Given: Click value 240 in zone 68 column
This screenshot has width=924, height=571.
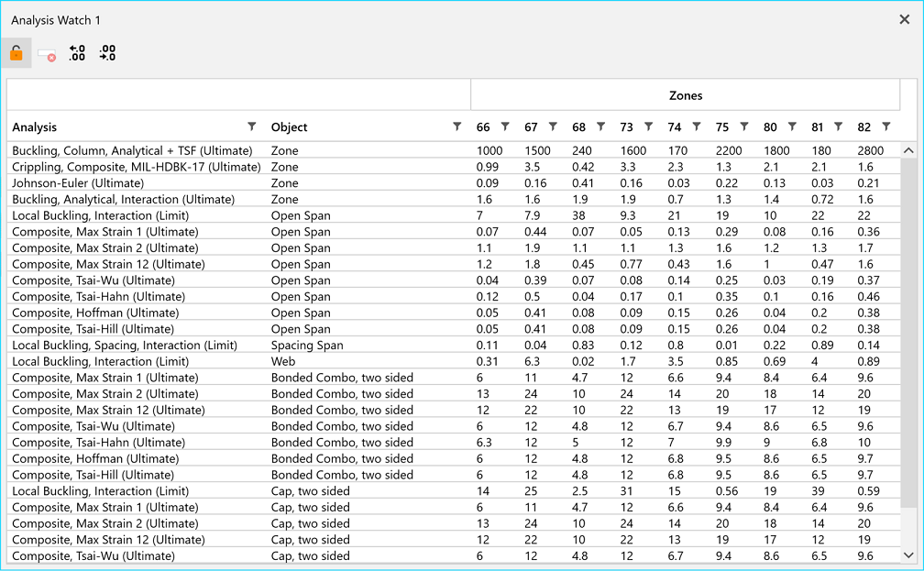Looking at the screenshot, I should coord(581,151).
